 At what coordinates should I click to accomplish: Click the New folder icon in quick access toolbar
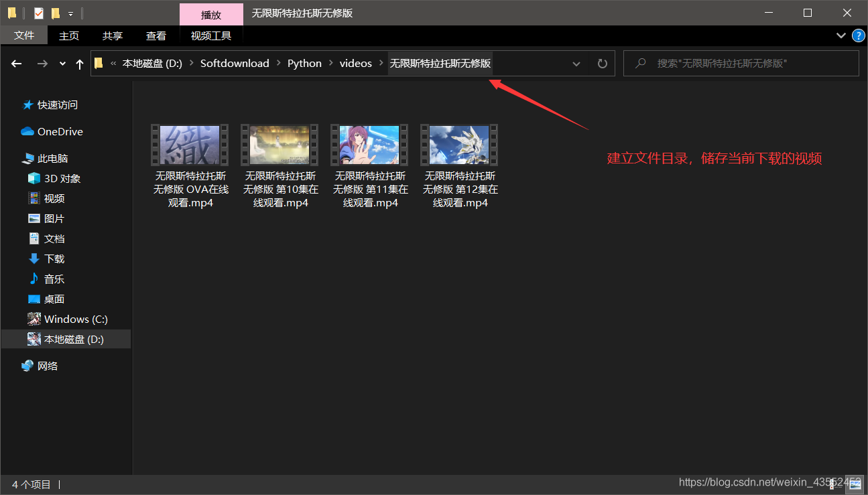pyautogui.click(x=55, y=13)
